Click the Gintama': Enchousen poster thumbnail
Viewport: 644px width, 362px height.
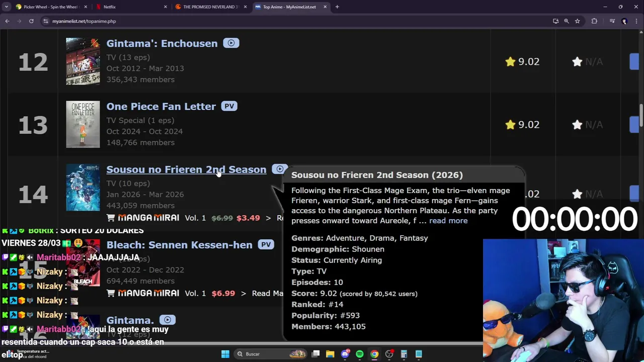coord(83,61)
